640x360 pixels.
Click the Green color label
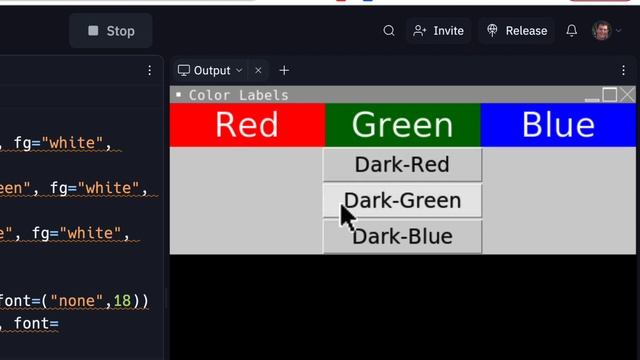(x=403, y=125)
